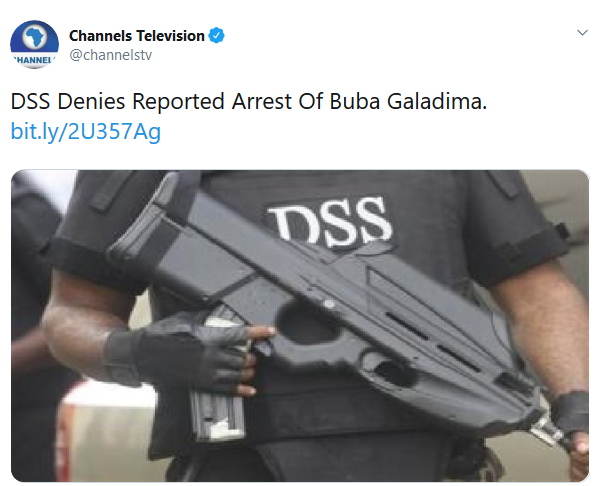The width and height of the screenshot is (600, 486).
Task: Click the Africa map logo in avatar
Action: pos(34,37)
